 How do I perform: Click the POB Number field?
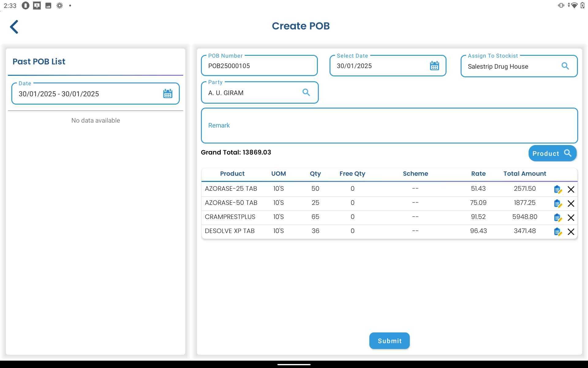(x=259, y=66)
